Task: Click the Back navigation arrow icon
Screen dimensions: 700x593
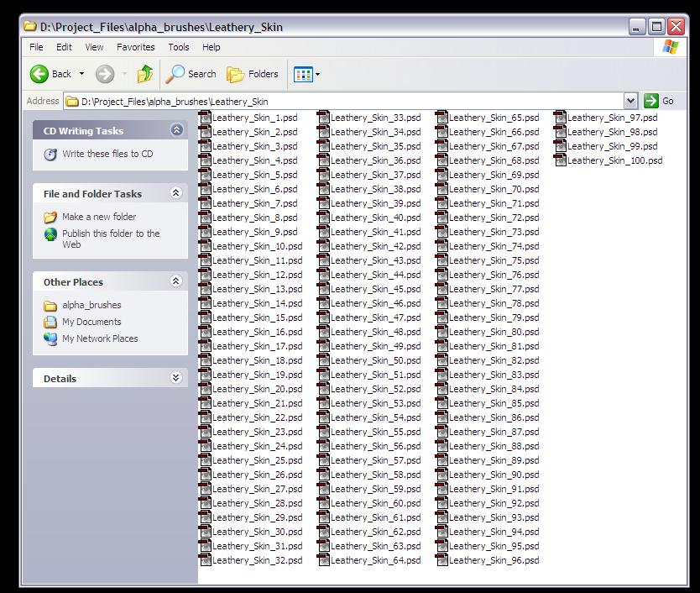Action: pyautogui.click(x=39, y=74)
